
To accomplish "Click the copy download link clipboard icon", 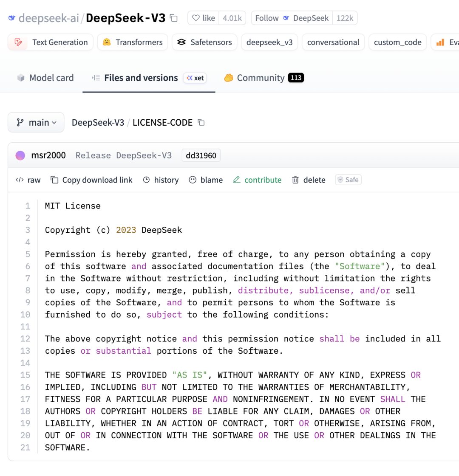I will tap(54, 180).
